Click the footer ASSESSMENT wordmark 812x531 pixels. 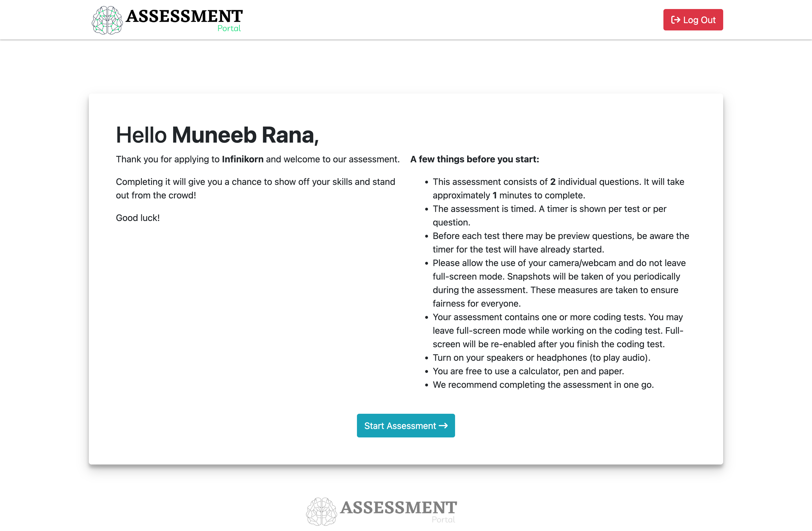(x=398, y=508)
